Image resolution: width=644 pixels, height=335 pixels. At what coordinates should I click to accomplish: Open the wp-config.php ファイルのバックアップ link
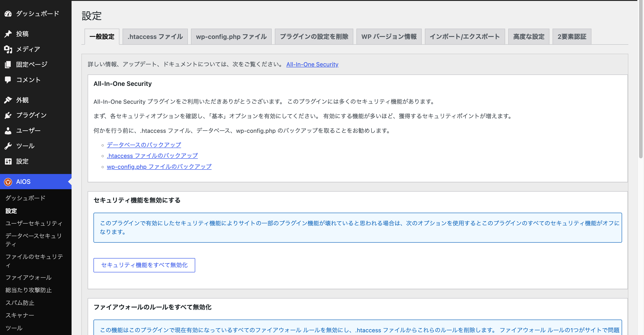159,167
